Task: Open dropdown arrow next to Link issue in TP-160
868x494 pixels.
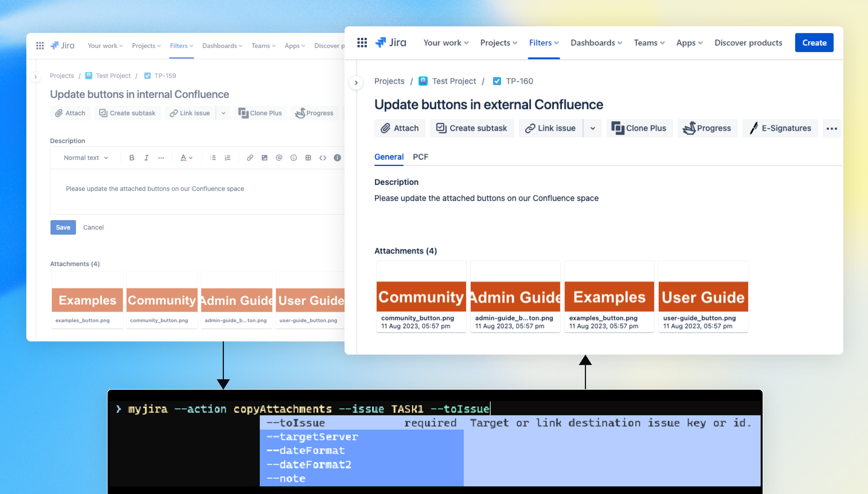Action: (592, 128)
